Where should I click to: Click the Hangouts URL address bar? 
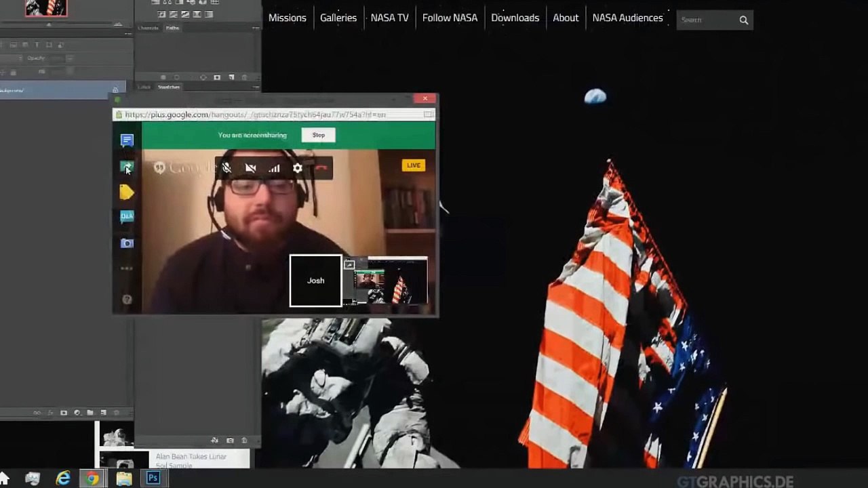(273, 115)
